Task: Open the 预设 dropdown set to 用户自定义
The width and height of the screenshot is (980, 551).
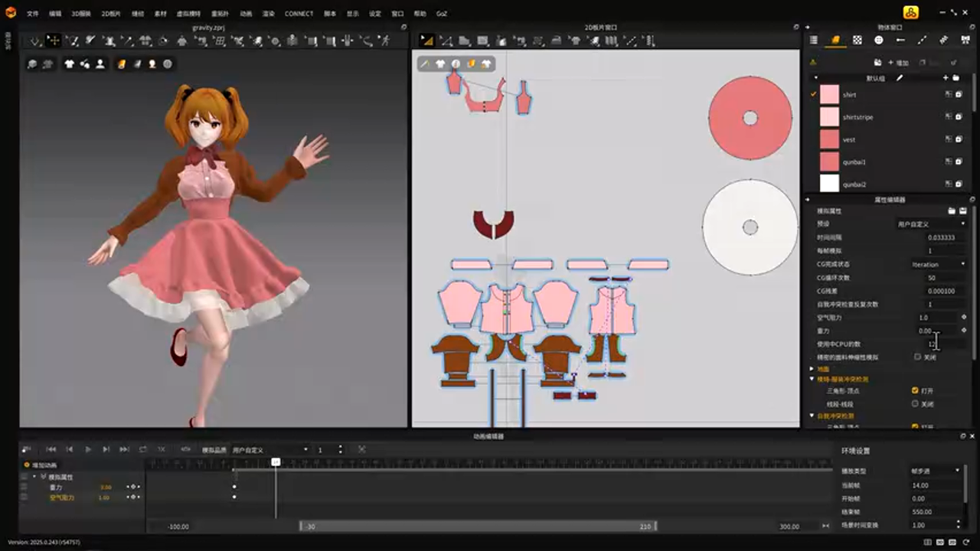Action: click(930, 224)
